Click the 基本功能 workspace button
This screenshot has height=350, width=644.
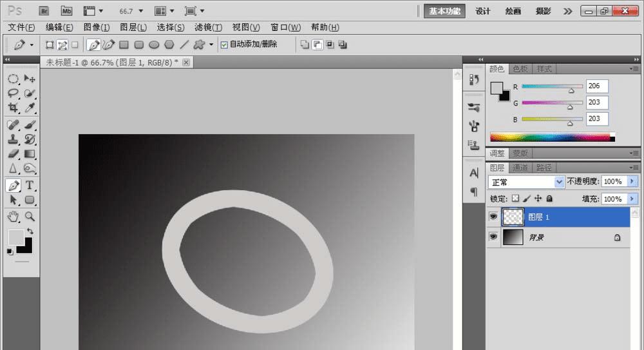pyautogui.click(x=445, y=11)
